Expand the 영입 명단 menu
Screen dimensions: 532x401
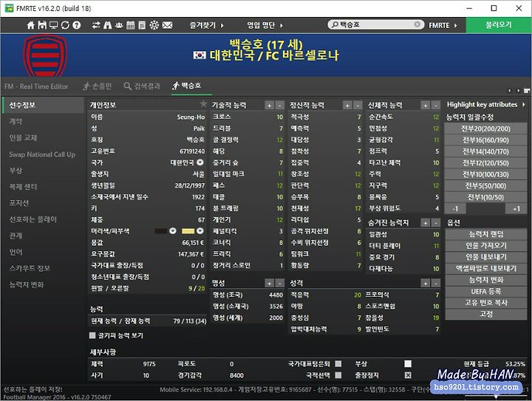coord(265,25)
